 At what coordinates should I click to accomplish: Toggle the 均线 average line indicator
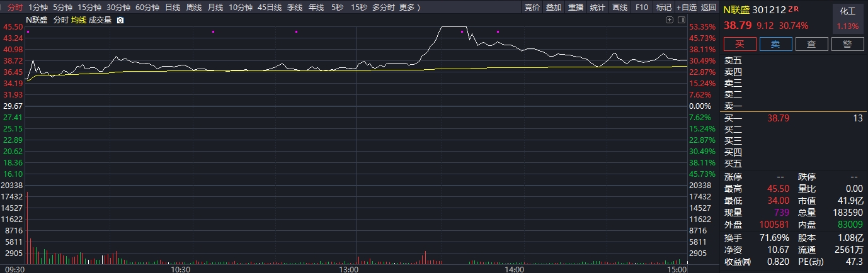(x=78, y=20)
